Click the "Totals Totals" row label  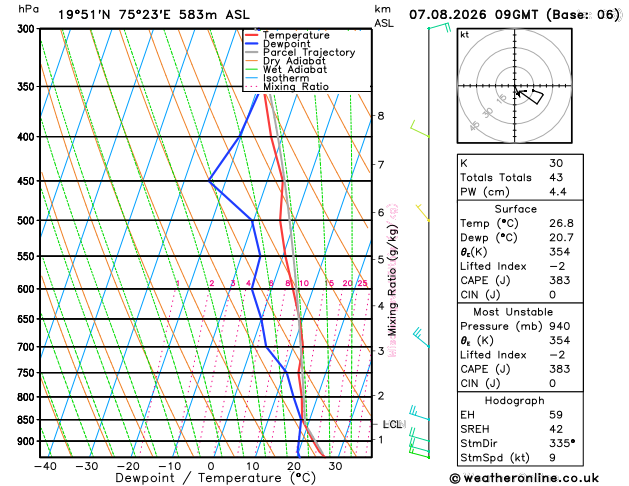click(x=496, y=178)
